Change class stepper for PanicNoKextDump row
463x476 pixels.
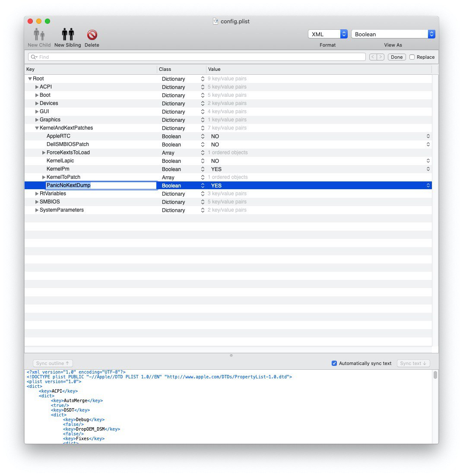click(x=203, y=185)
